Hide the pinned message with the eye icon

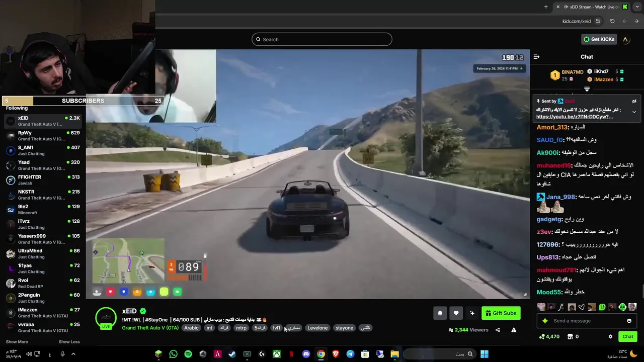pos(634,101)
